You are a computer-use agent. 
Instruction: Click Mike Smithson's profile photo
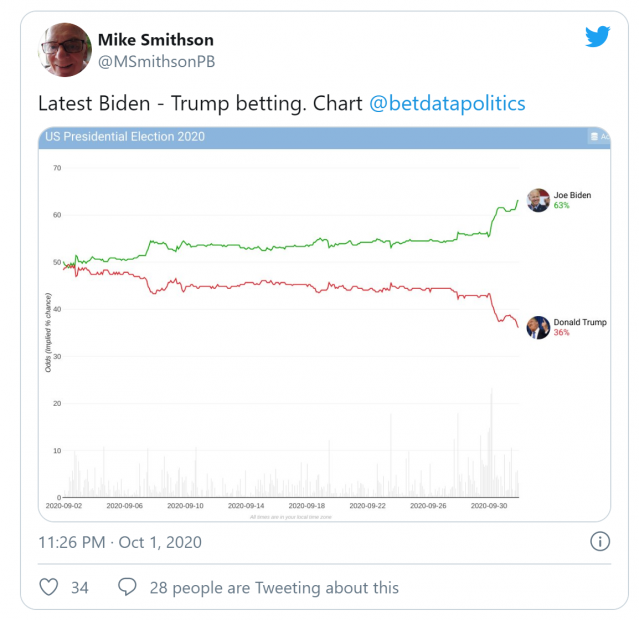coord(65,50)
